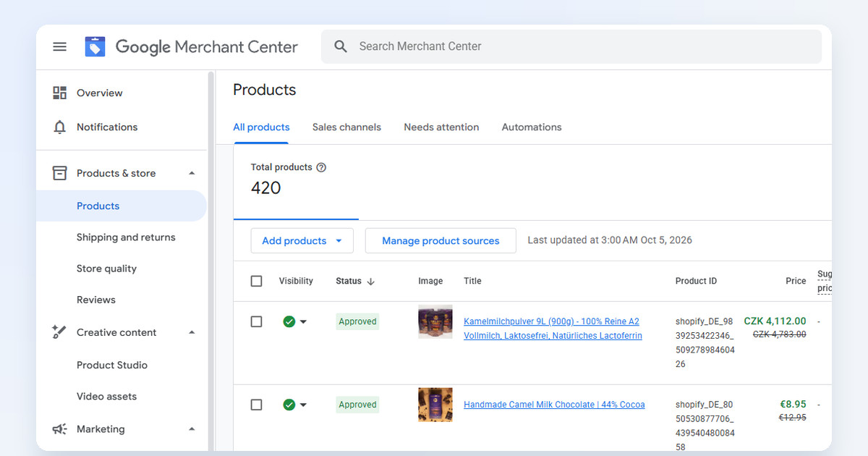This screenshot has width=868, height=456.
Task: Switch to the Sales channels tab
Action: click(x=346, y=127)
